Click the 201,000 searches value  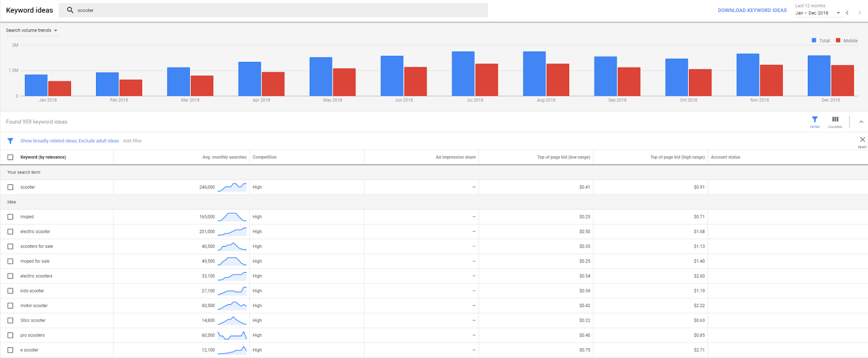click(207, 232)
